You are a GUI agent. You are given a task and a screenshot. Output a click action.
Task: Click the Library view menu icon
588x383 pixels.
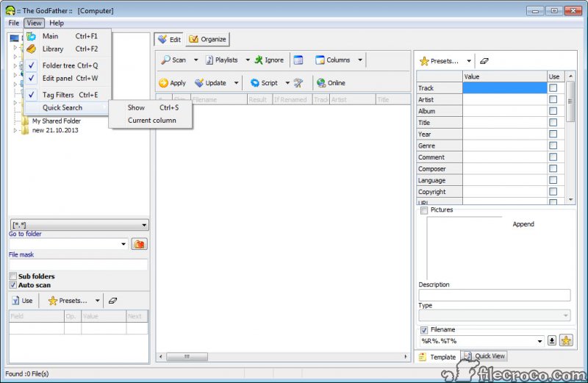31,49
